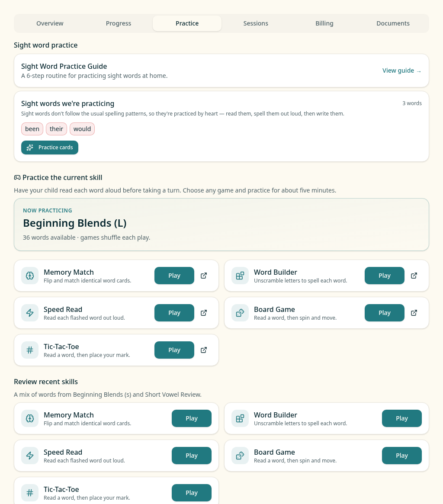Click the brain icon for current-skill Memory Match
Viewport: 443px width, 504px height.
pos(30,276)
